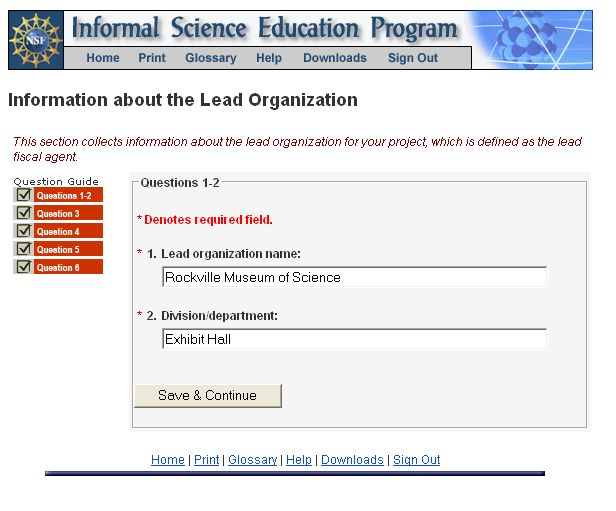Toggle the Question 6 checkbox
This screenshot has width=616, height=511.
[x=23, y=267]
